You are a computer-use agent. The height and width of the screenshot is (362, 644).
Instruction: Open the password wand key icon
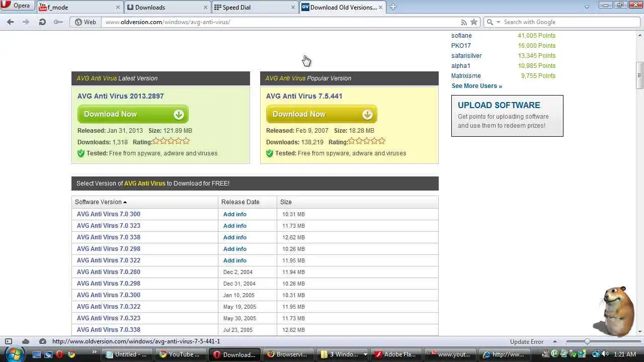[x=58, y=22]
